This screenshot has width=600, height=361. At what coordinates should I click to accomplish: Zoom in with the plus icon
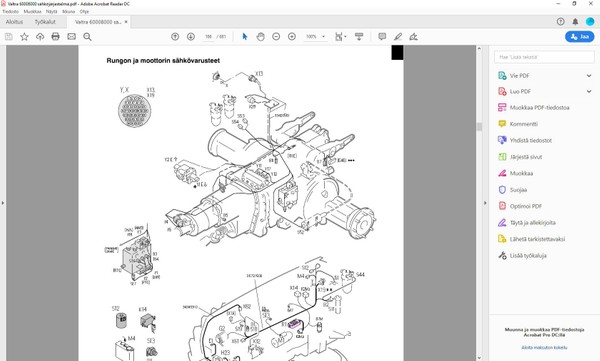pyautogui.click(x=292, y=37)
